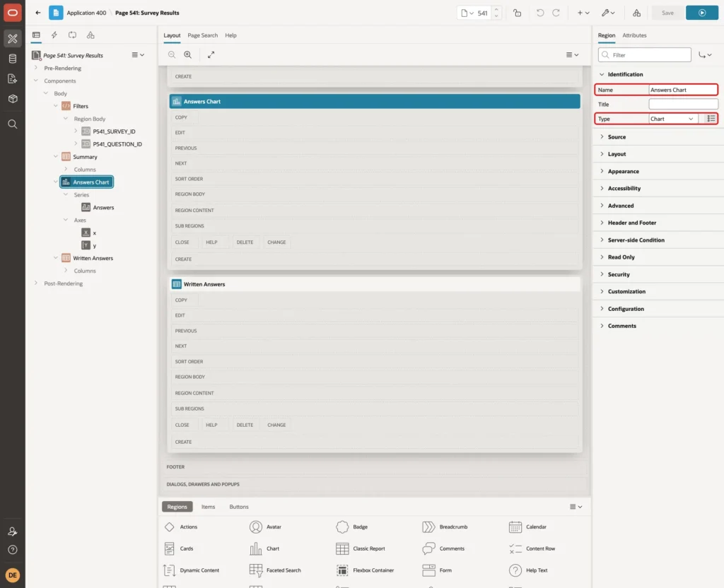This screenshot has height=588, width=724.
Task: Click the undo arrow in the toolbar
Action: (539, 13)
